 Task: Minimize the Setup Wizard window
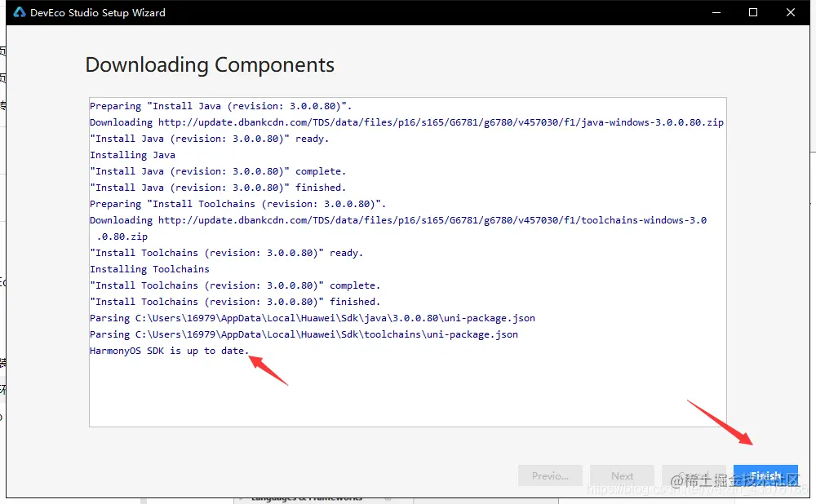click(716, 12)
